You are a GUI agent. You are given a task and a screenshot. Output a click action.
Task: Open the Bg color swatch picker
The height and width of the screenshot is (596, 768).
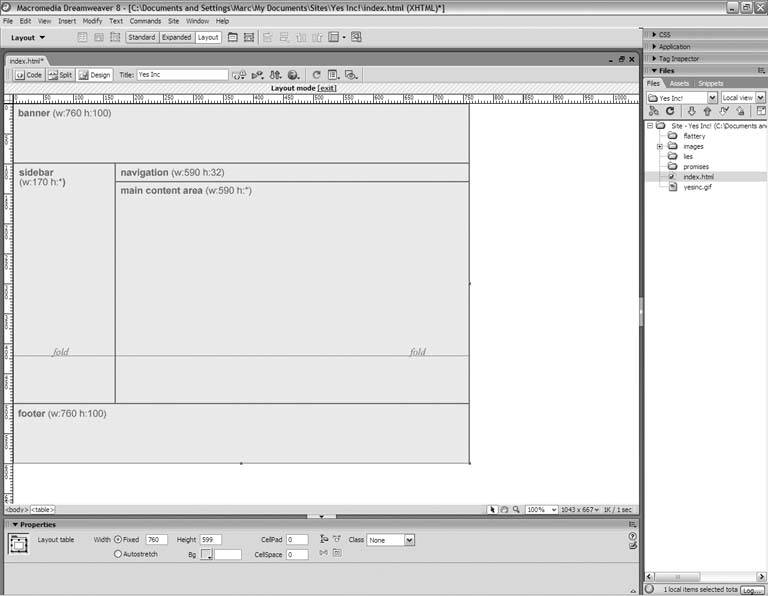click(x=206, y=554)
